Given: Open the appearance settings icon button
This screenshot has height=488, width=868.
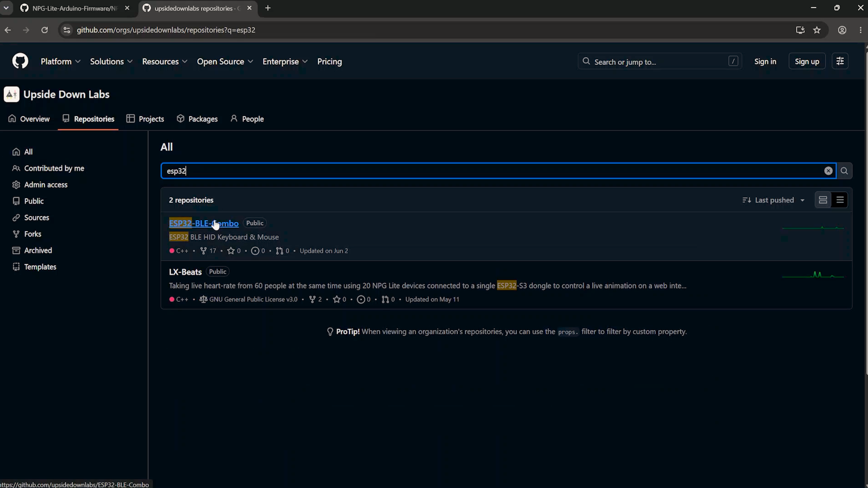Looking at the screenshot, I should tap(840, 61).
